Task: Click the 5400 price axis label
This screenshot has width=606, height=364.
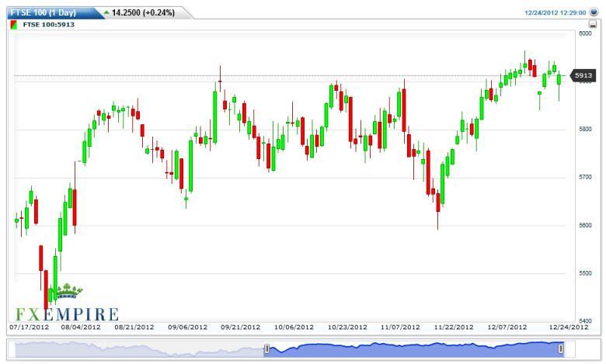Action: click(x=585, y=321)
